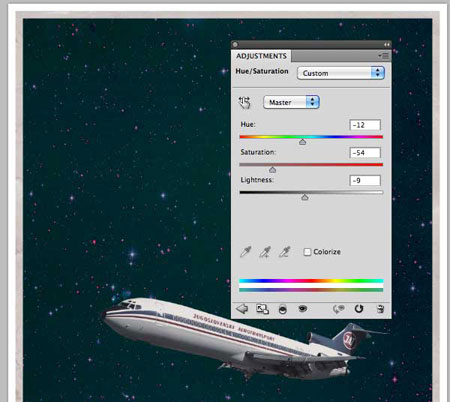
Task: Clip adjustment to layer below icon
Action: 283,309
